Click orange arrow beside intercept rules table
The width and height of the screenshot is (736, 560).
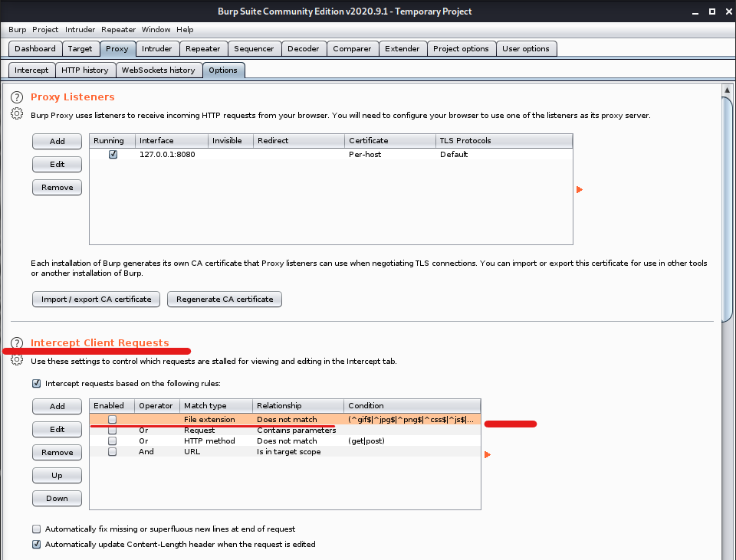point(488,454)
